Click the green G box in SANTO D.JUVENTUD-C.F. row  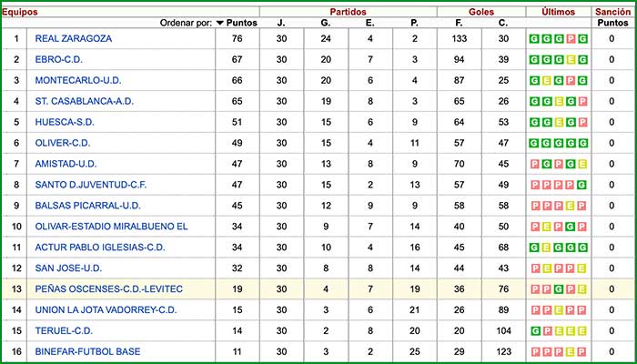pos(581,185)
